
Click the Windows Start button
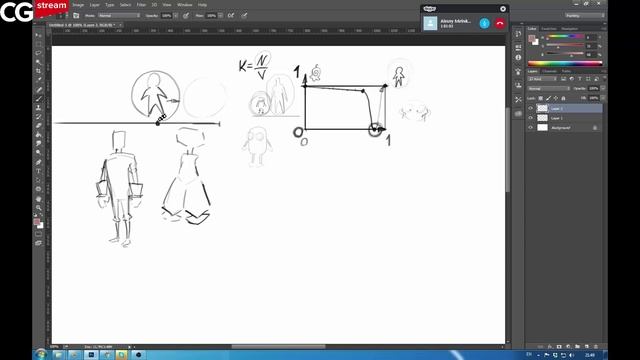[40, 355]
